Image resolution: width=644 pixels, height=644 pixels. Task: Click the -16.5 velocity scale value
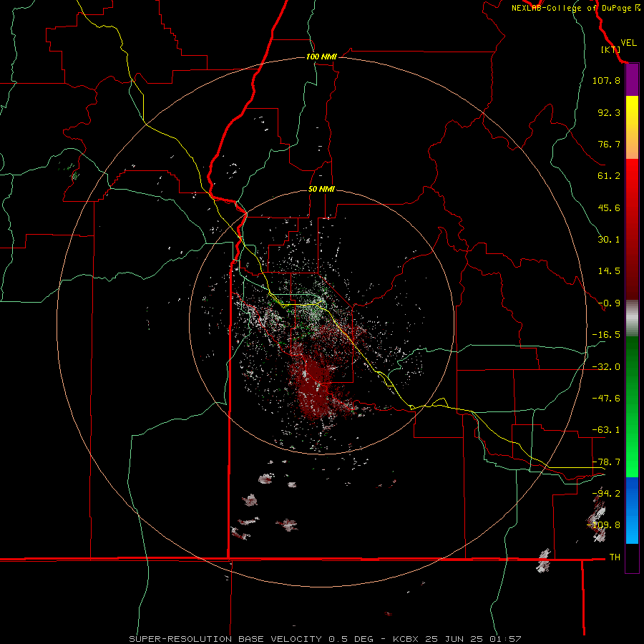click(x=606, y=335)
